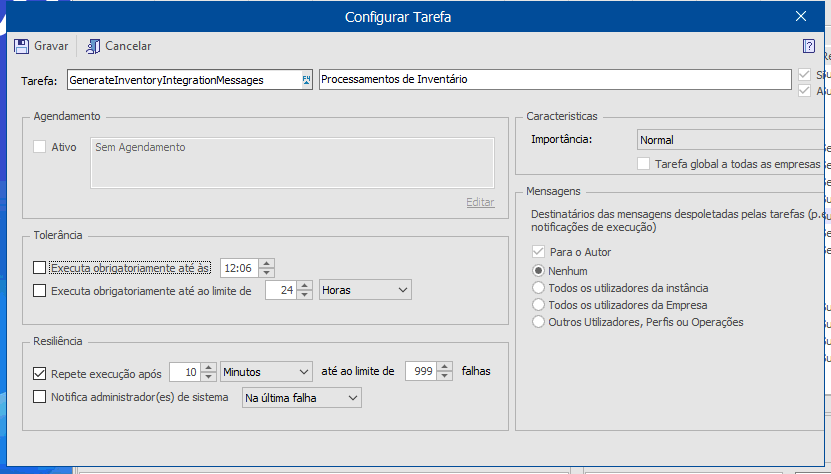831x474 pixels.
Task: Increase the 999 failures limit spinner
Action: coord(446,366)
